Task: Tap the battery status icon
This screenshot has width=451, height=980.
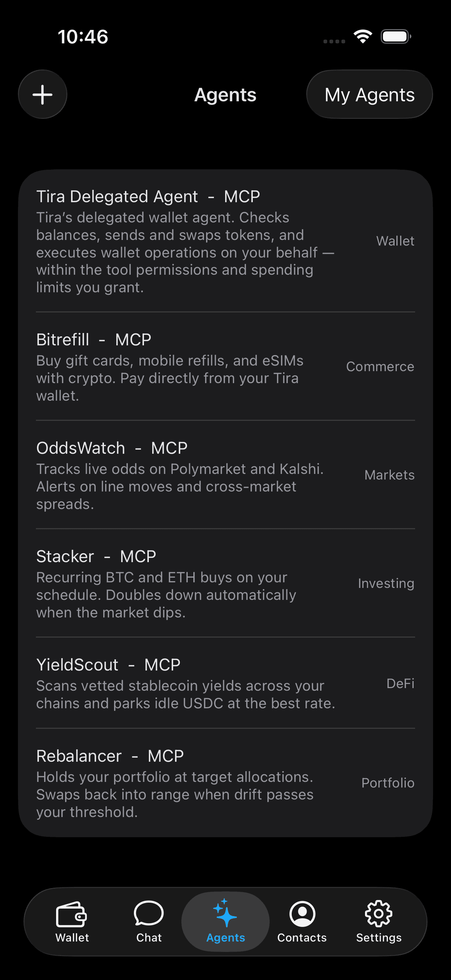Action: coord(396,37)
